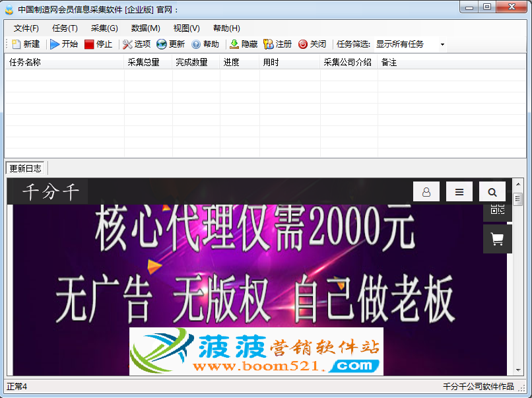
Task: Select the 更新日志 tab
Action: (25, 168)
